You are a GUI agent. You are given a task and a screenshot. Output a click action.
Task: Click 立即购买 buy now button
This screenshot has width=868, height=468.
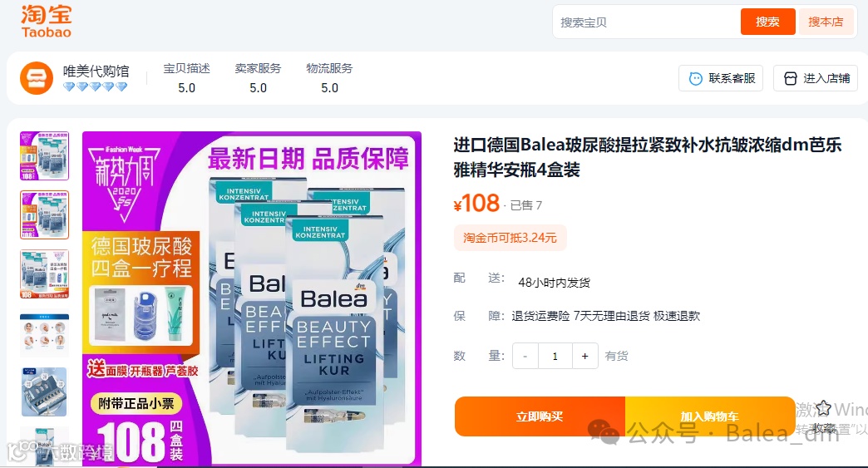click(540, 416)
